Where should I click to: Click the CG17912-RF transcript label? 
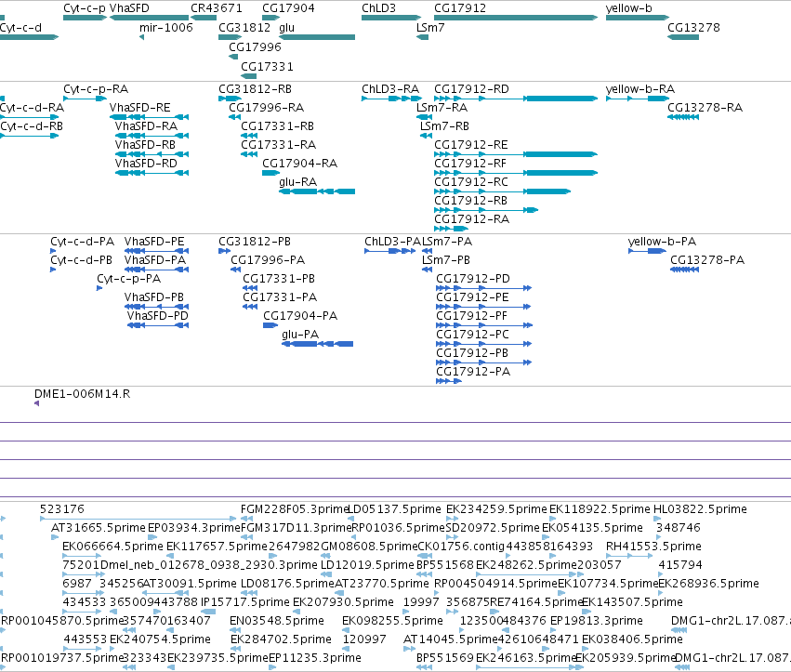[470, 164]
